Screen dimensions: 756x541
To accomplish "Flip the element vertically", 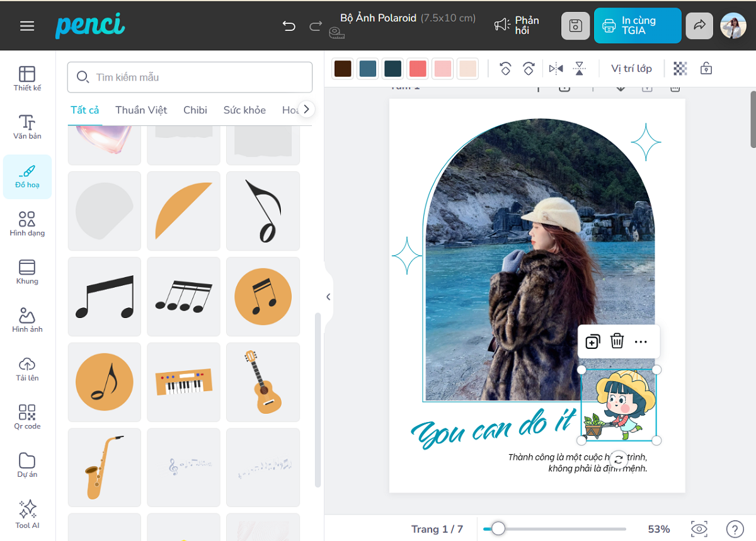I will [x=580, y=69].
